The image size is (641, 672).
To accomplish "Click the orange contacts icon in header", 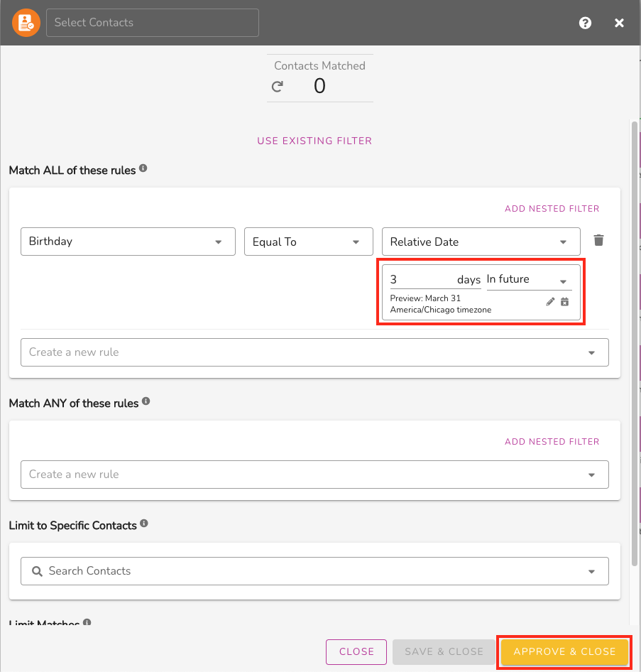I will point(26,23).
